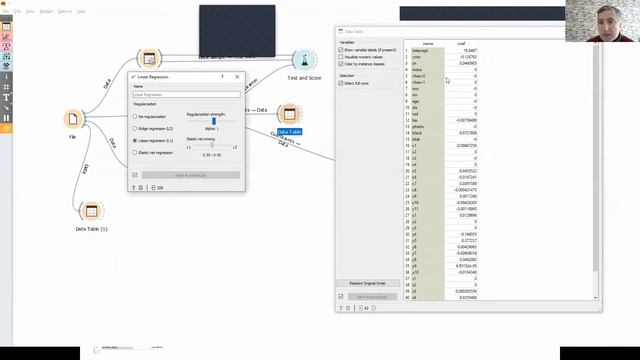This screenshot has width=640, height=360.
Task: Click the orange icon below the pause button
Action: coord(6,129)
